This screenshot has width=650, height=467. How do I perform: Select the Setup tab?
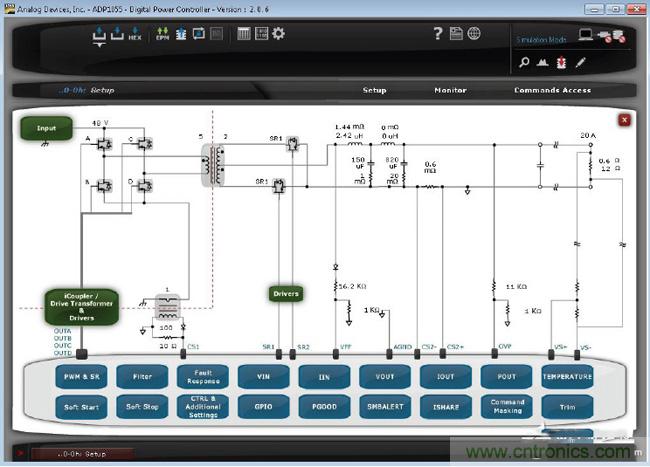point(374,90)
